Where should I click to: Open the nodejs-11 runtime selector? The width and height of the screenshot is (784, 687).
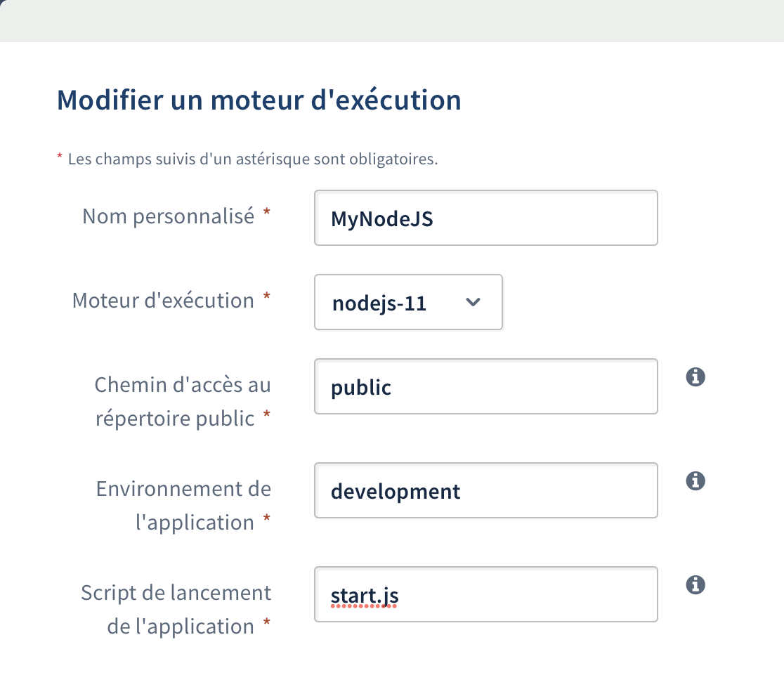(407, 302)
